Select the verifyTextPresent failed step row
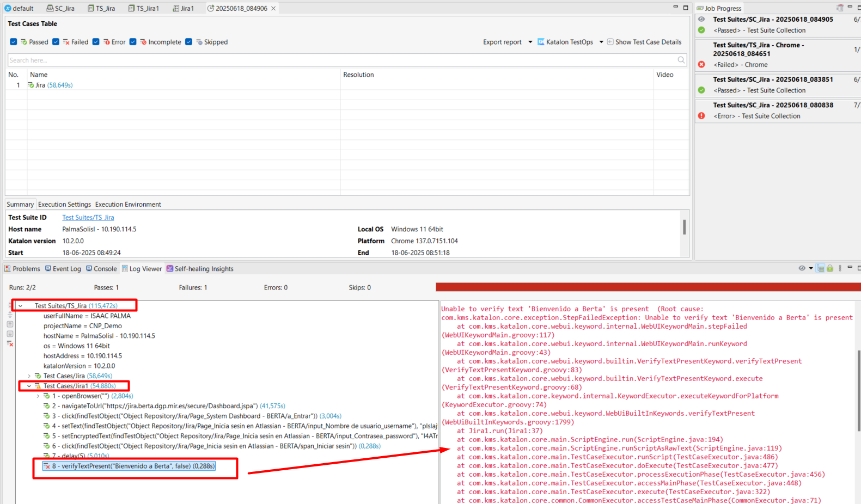Image resolution: width=861 pixels, height=504 pixels. click(x=129, y=466)
